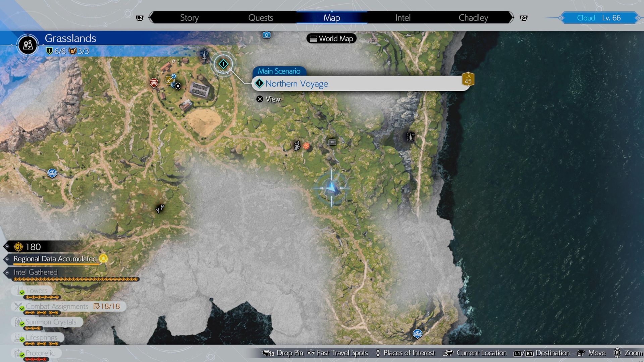The height and width of the screenshot is (362, 644).
Task: Open the Quests tab
Action: (x=260, y=18)
